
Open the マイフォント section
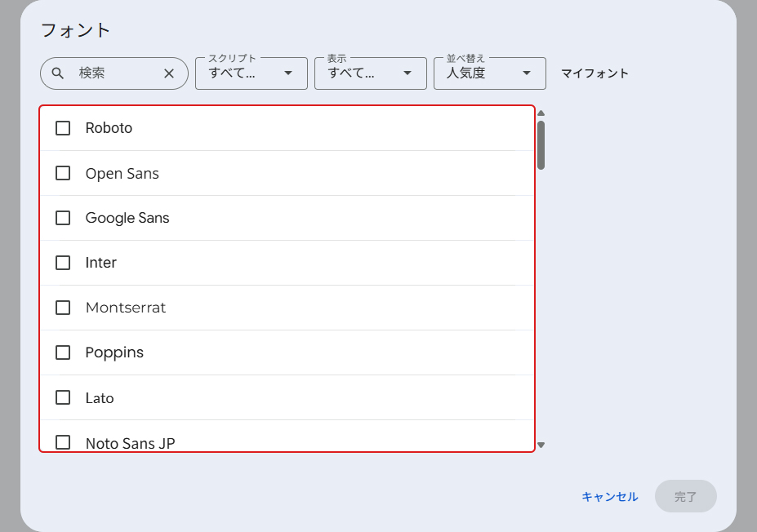pos(594,73)
